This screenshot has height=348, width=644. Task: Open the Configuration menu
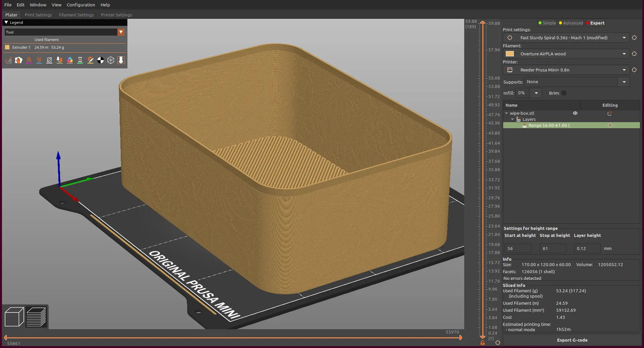click(81, 5)
